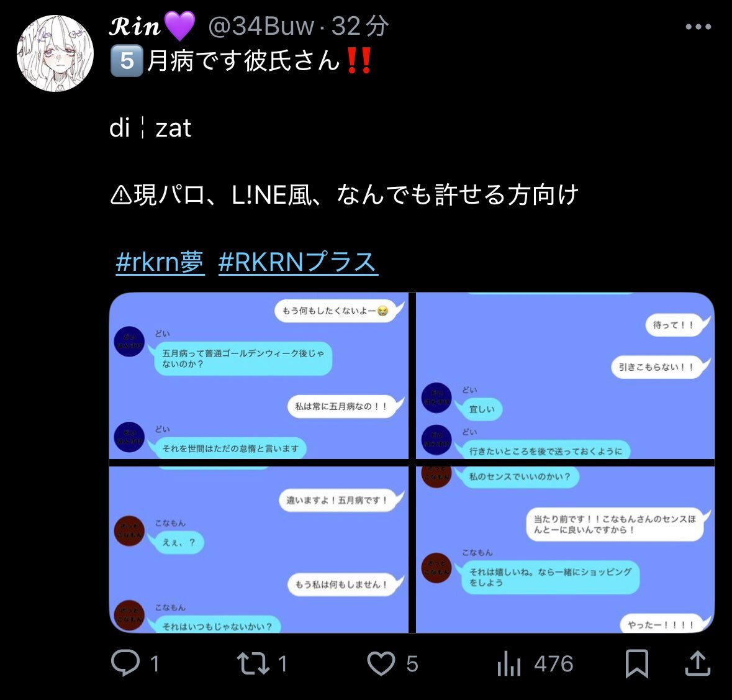732x700 pixels.
Task: Open the #rkrn夢 hashtag link
Action: (160, 261)
